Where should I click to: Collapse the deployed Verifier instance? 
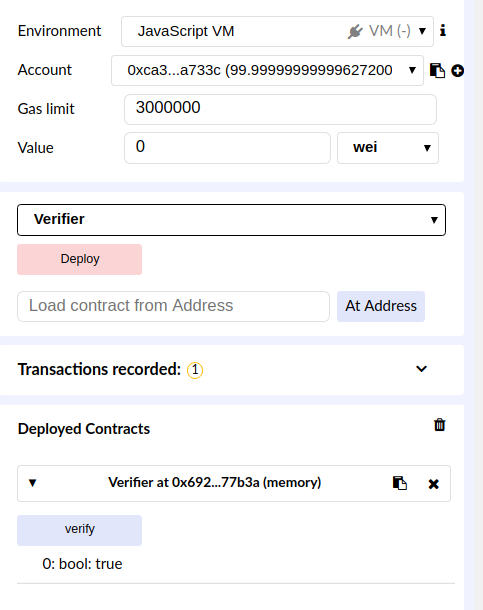click(x=33, y=483)
